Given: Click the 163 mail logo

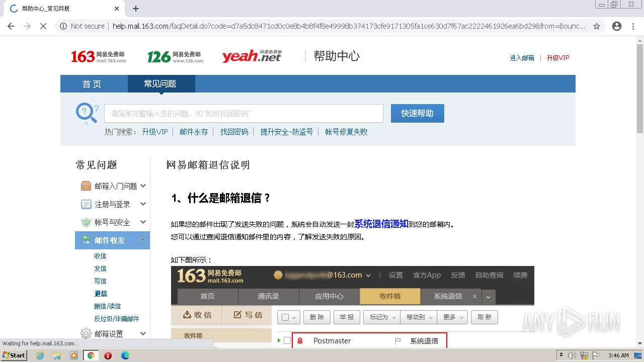Looking at the screenshot, I should [98, 56].
